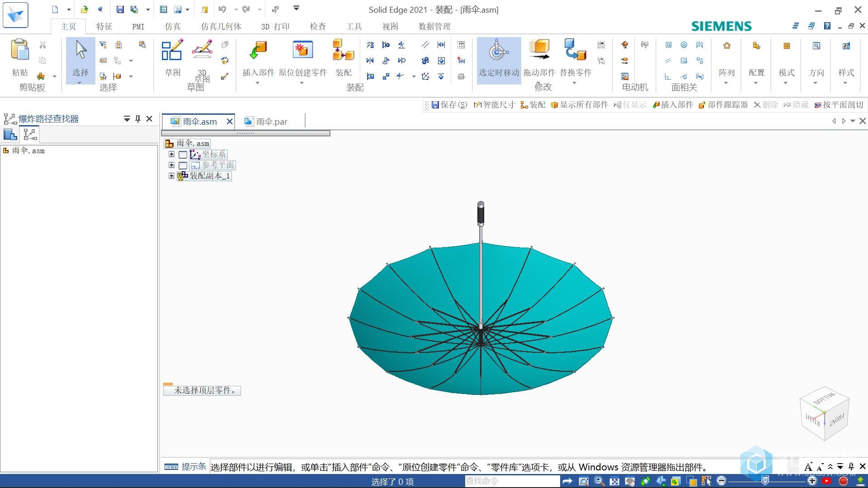Screen dimensions: 868x488
Task: Click the Insert Component (插入部件) icon
Action: coord(258,50)
